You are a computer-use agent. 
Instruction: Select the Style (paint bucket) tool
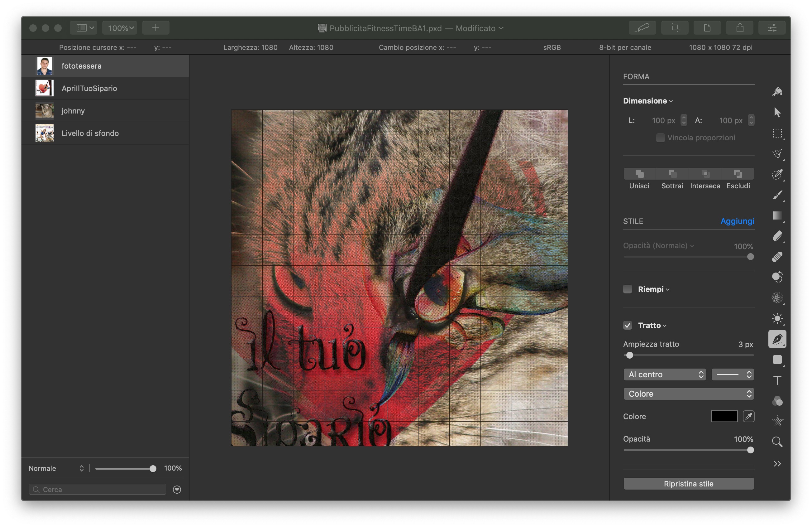pos(777,92)
